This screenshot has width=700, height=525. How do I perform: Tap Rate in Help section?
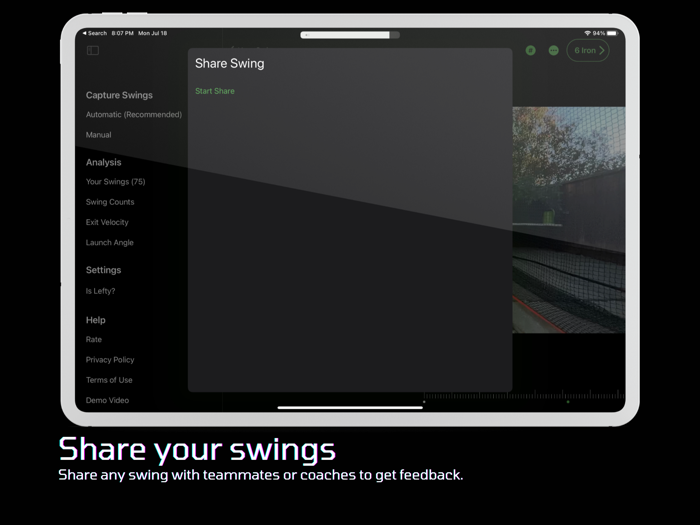(94, 339)
